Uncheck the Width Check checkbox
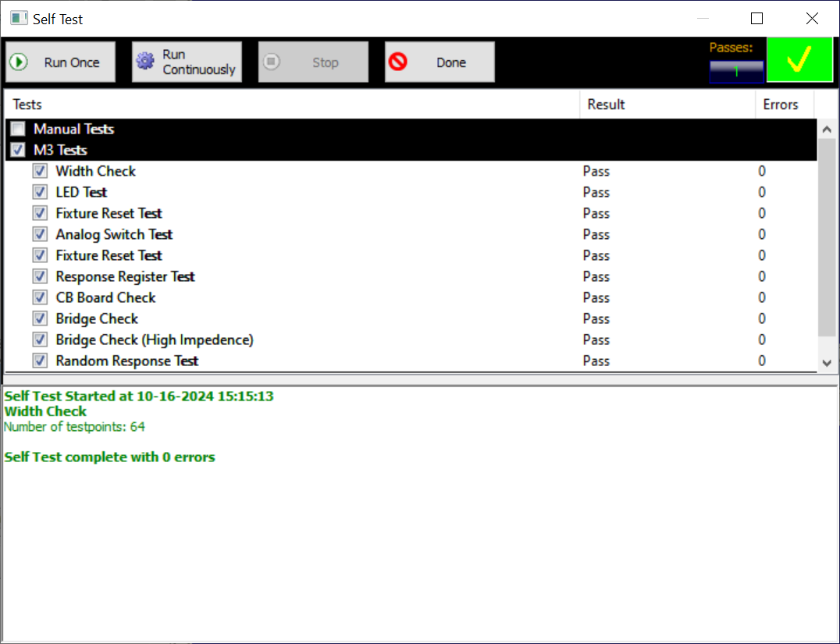The image size is (840, 644). point(40,171)
